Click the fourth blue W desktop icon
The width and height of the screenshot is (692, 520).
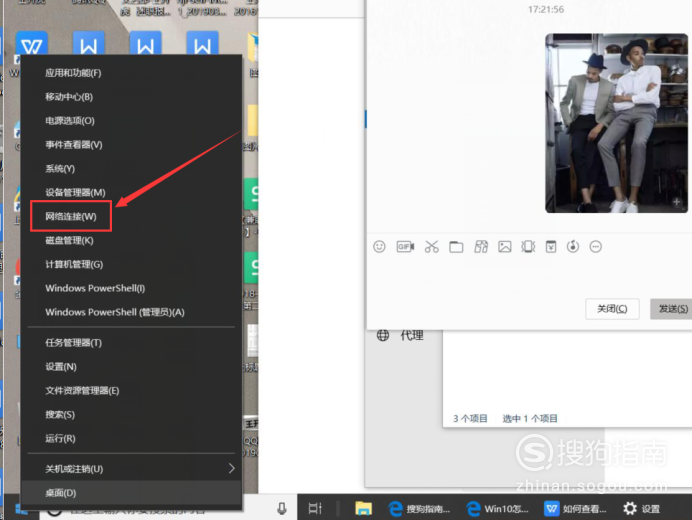click(202, 44)
